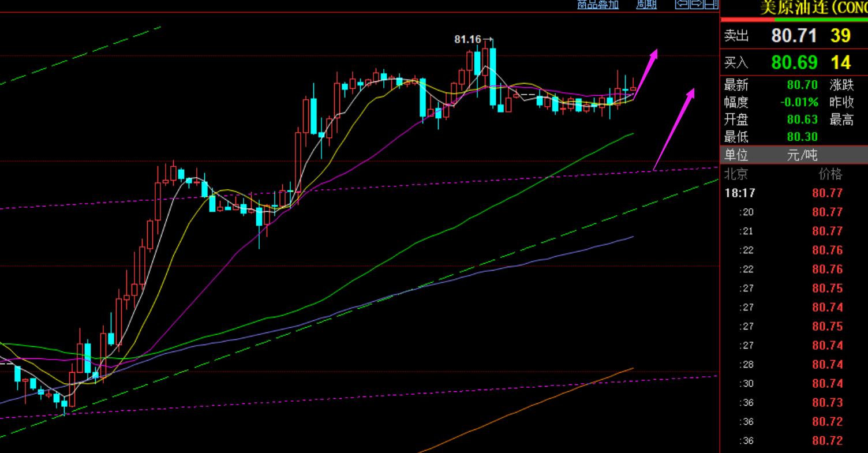Select the 18:17 tick row
Screen dimensions: 868x453
pyautogui.click(x=794, y=193)
